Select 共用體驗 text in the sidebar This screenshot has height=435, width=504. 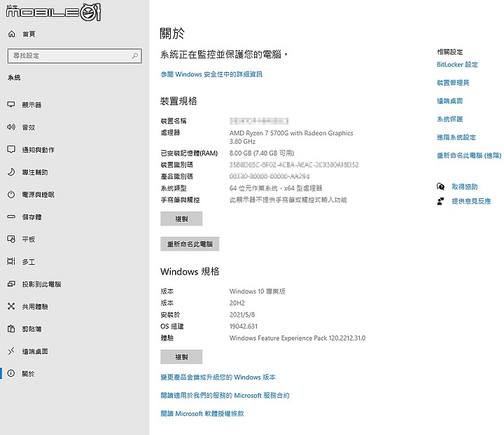[35, 307]
